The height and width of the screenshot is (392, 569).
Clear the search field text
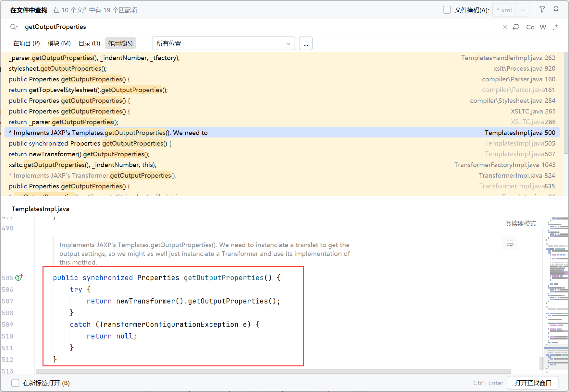point(505,27)
